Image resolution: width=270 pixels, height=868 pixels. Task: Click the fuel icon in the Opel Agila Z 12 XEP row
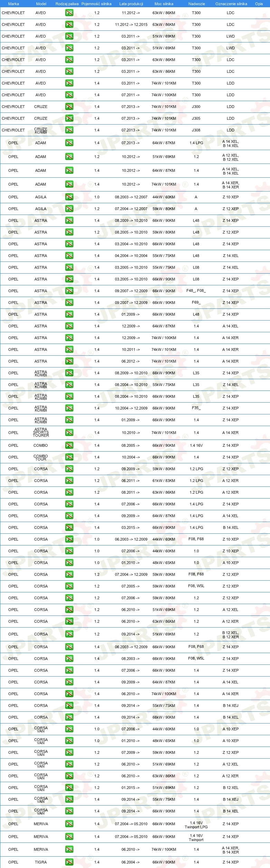point(69,209)
